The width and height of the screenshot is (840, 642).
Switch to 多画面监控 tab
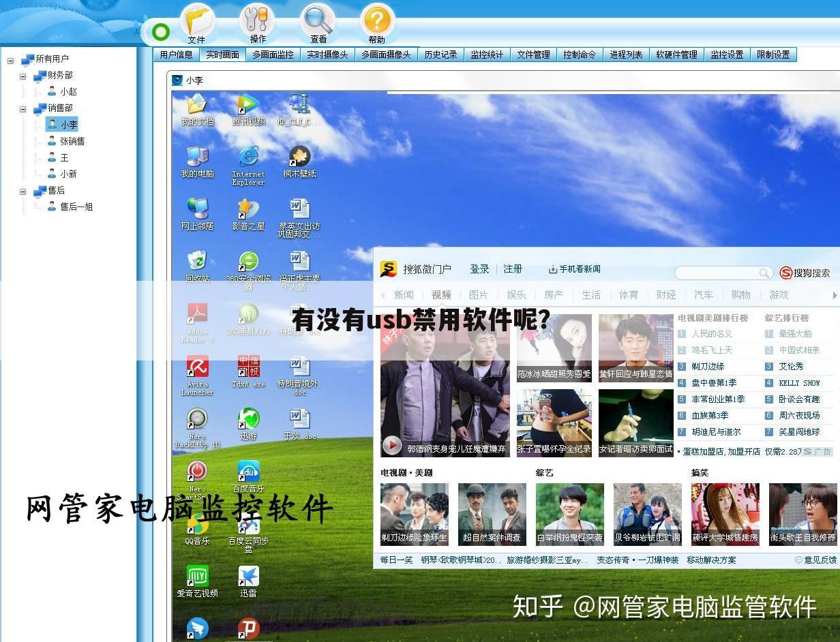pyautogui.click(x=273, y=55)
